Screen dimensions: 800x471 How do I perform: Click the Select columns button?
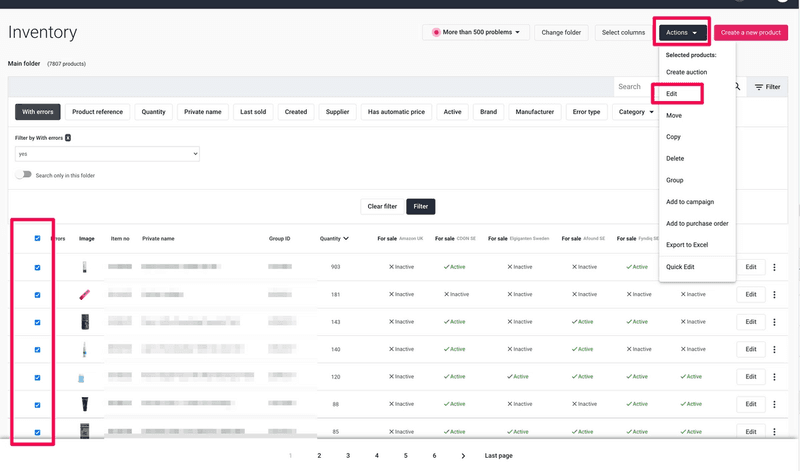[x=623, y=32]
